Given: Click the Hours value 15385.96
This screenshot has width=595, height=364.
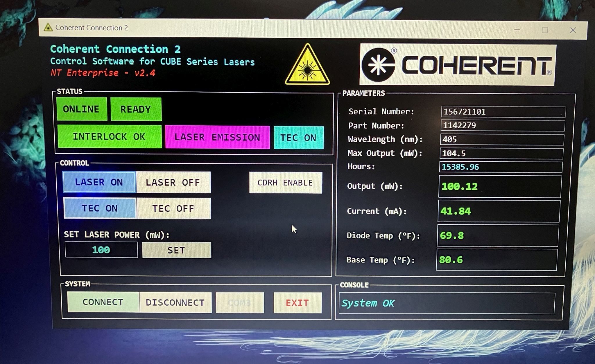Looking at the screenshot, I should click(501, 167).
